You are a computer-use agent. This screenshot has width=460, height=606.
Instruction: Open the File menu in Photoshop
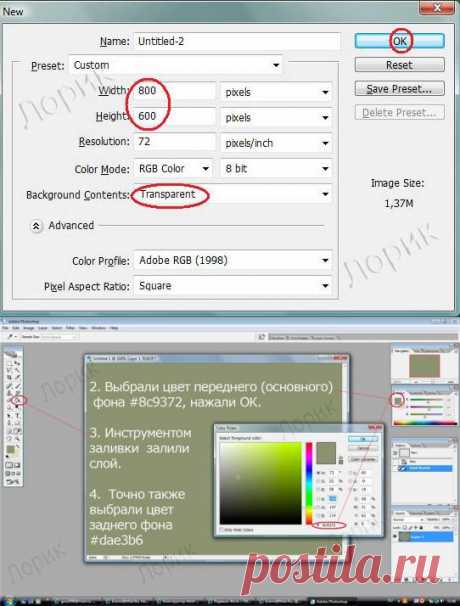pyautogui.click(x=6, y=328)
